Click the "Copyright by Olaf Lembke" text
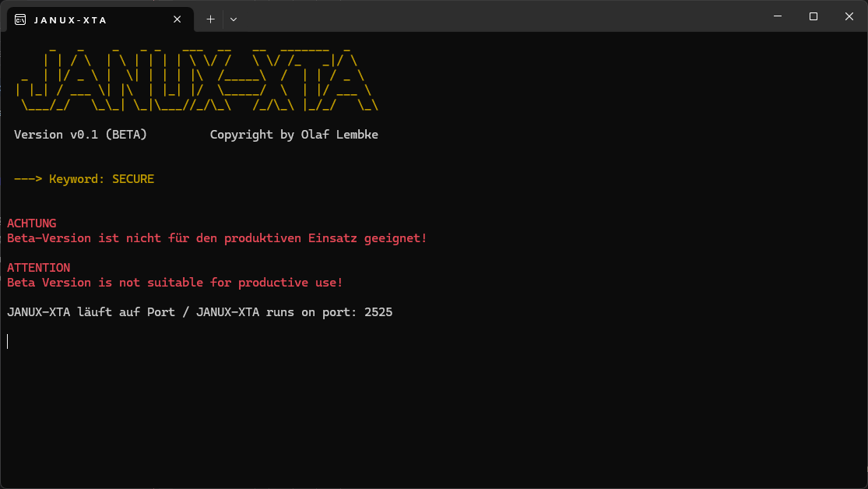The width and height of the screenshot is (868, 489). point(293,135)
